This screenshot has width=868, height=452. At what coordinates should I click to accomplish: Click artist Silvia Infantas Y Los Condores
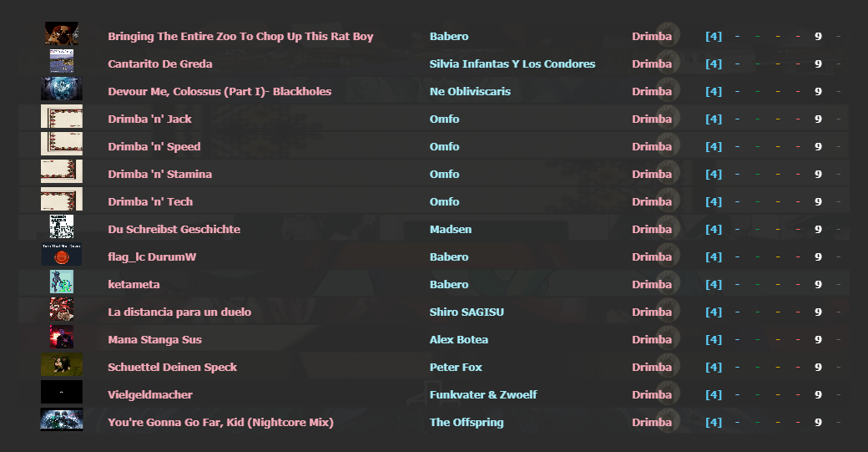tap(512, 63)
